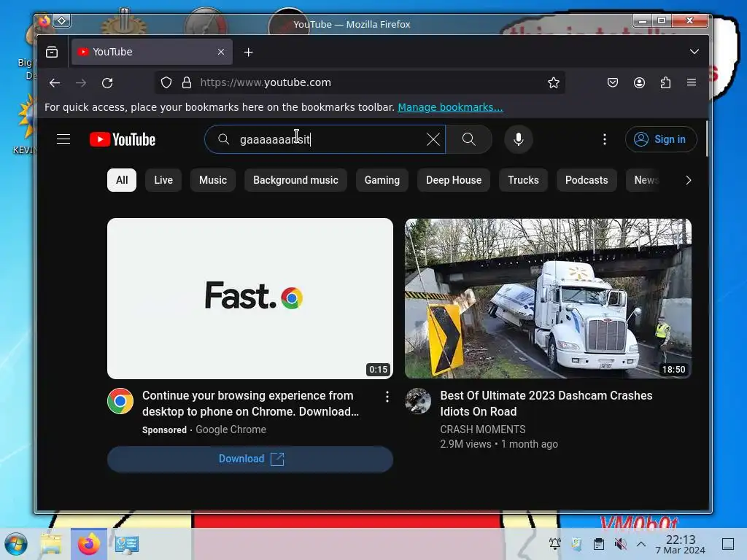Open the Windows Start button
Viewport: 747px width, 560px height.
tap(16, 544)
